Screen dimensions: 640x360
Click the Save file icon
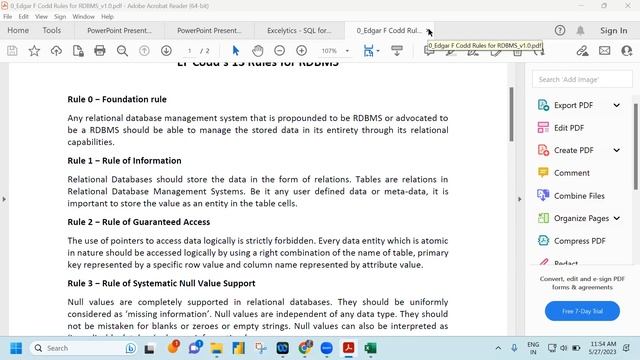(12, 51)
